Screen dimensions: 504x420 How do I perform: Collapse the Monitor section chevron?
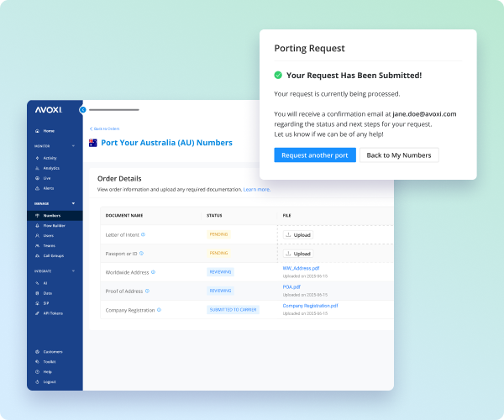73,146
